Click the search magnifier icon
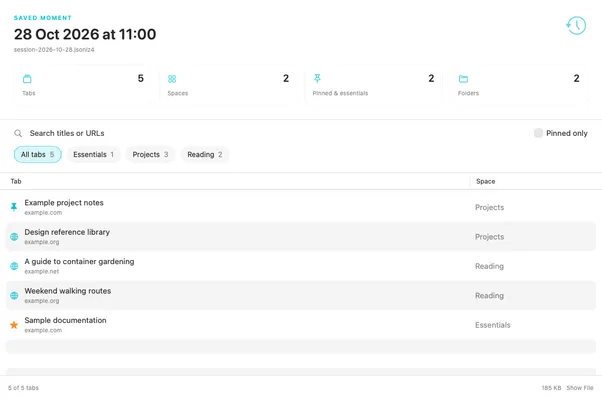This screenshot has height=400, width=602. (x=18, y=133)
